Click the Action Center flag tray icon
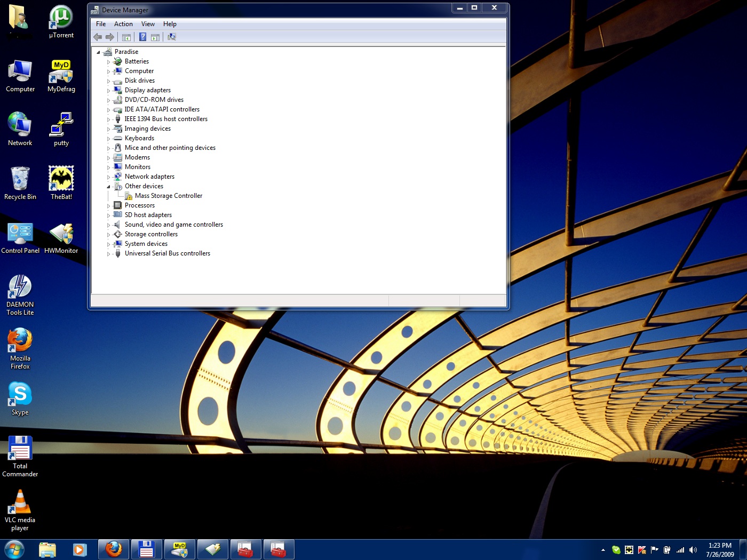747x560 pixels. (655, 550)
